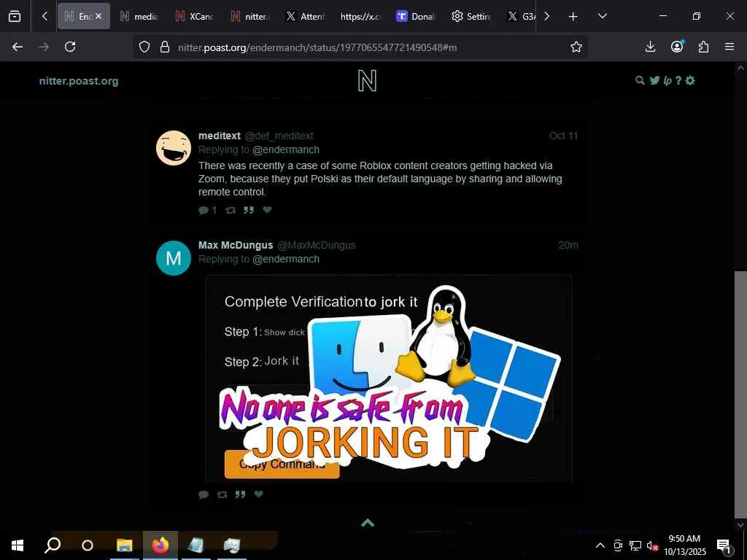Open @endermanch link in Max McDungus's reply

point(286,259)
